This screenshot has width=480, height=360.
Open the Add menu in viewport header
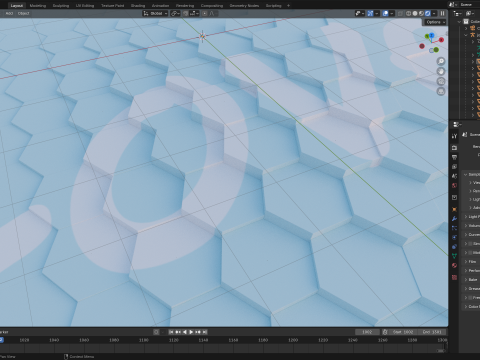point(9,13)
